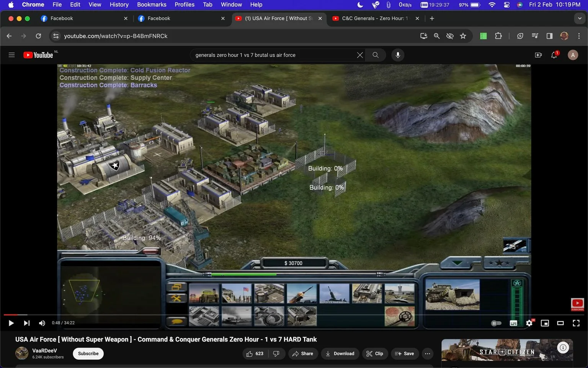Expand the YouTube guide hamburger menu
Viewport: 588px width, 368px height.
11,55
